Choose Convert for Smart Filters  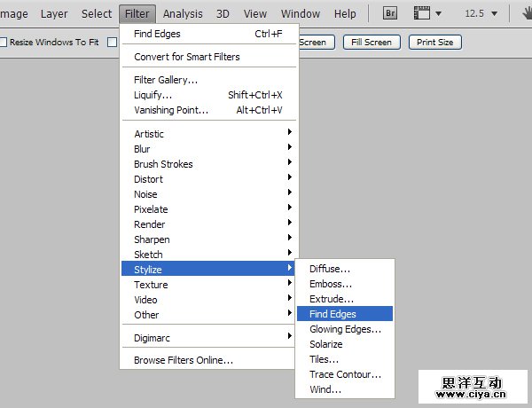point(186,57)
